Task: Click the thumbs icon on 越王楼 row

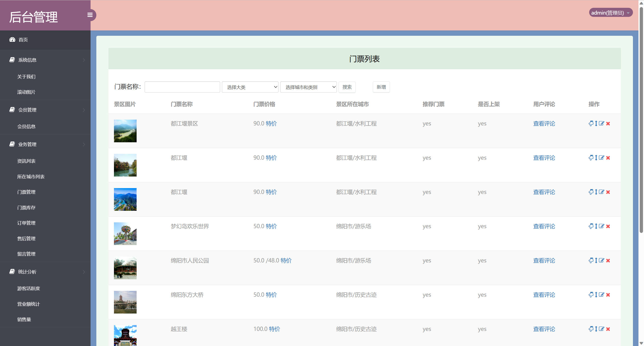Action: 591,329
